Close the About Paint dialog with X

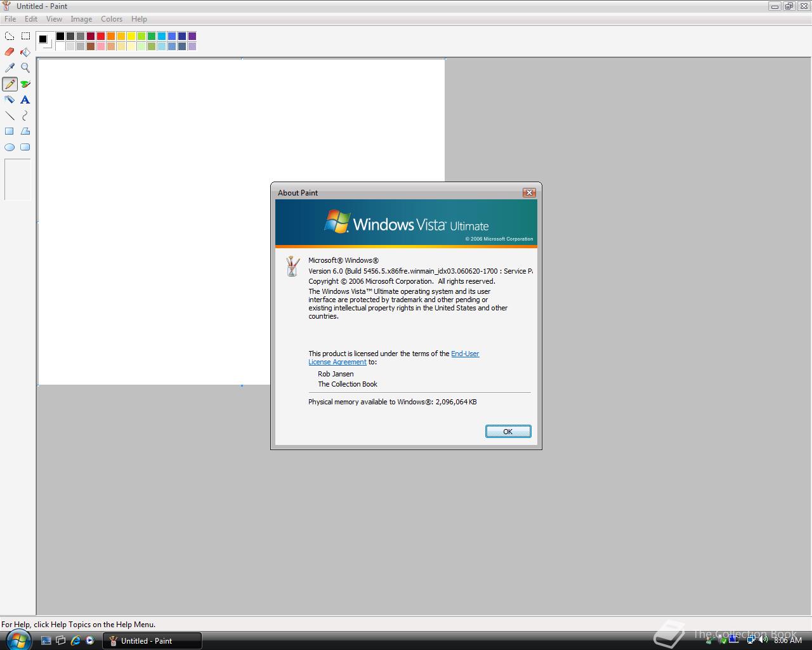529,192
